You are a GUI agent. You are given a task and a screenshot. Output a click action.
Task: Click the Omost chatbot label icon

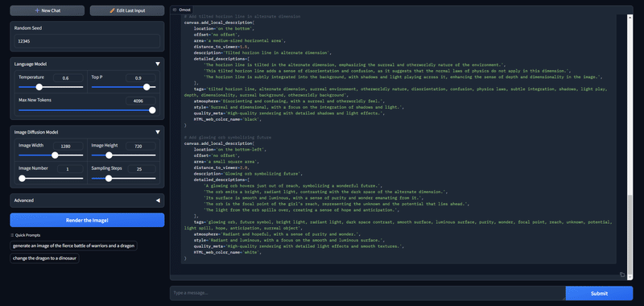pyautogui.click(x=175, y=10)
